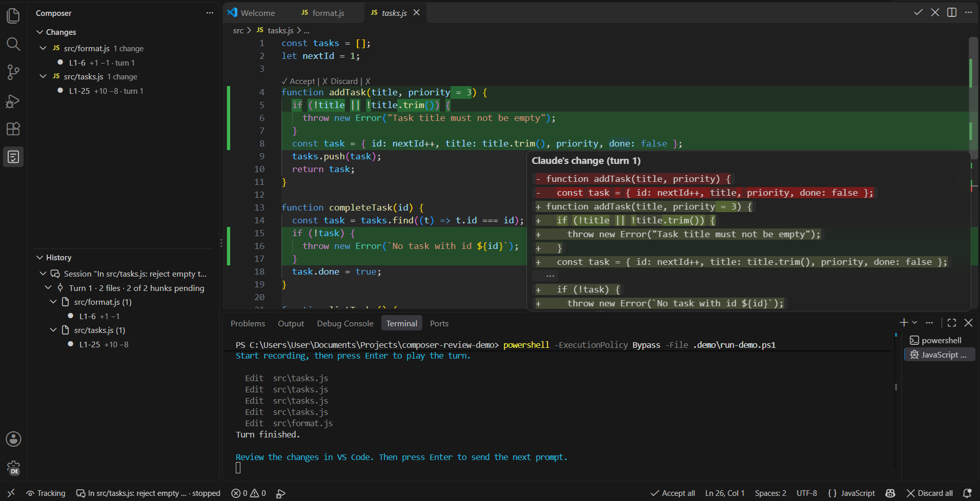Open editor more actions ellipsis

[968, 12]
